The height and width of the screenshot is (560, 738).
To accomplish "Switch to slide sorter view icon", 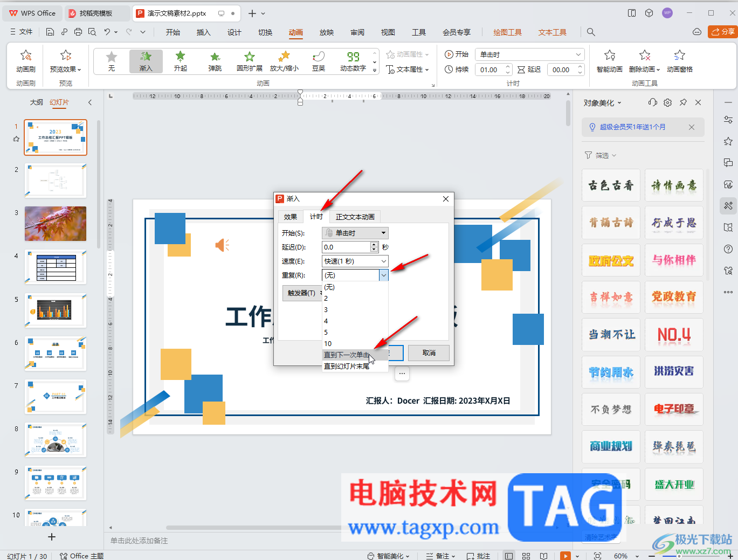I will [526, 556].
